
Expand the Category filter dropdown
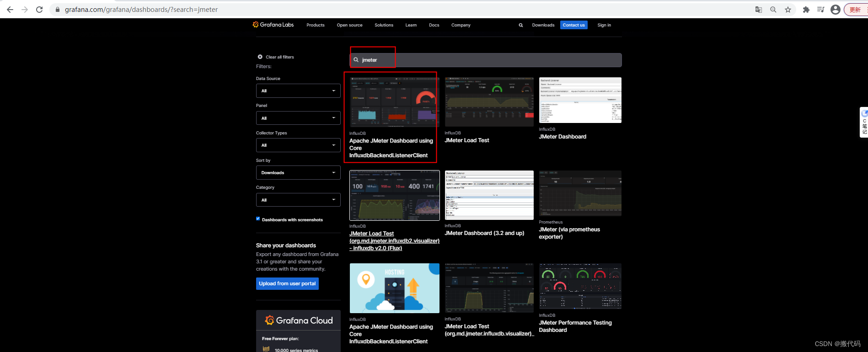pyautogui.click(x=298, y=200)
